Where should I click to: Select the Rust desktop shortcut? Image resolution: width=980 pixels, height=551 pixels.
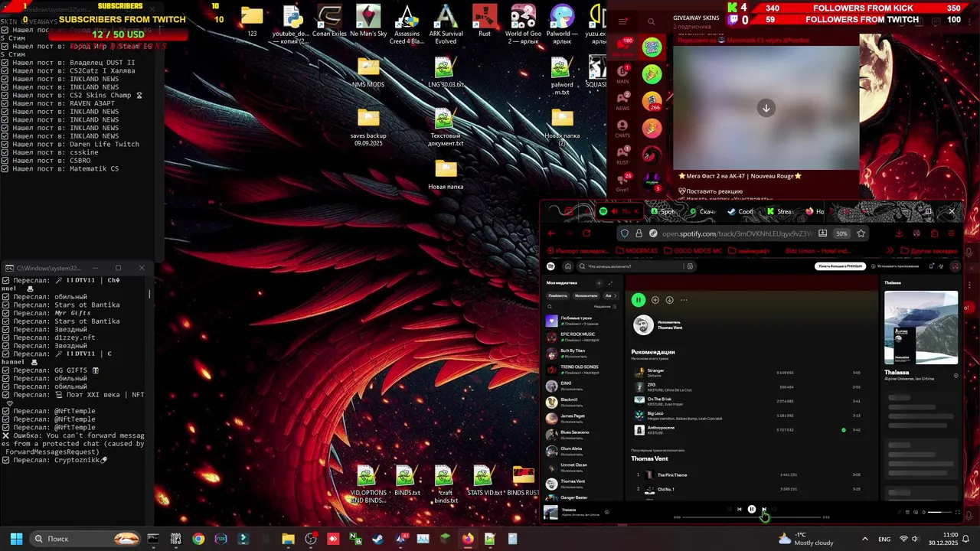[x=485, y=21]
